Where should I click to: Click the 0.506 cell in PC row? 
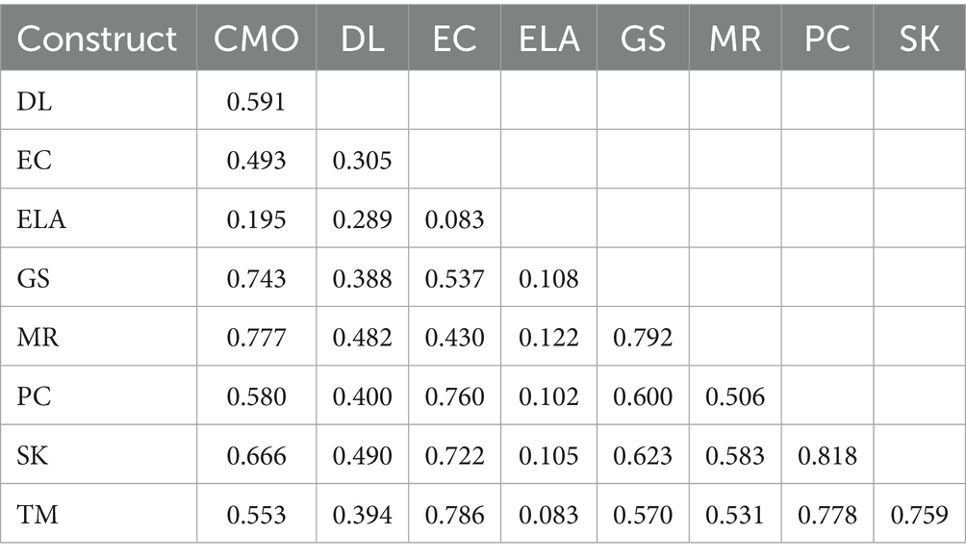(735, 397)
